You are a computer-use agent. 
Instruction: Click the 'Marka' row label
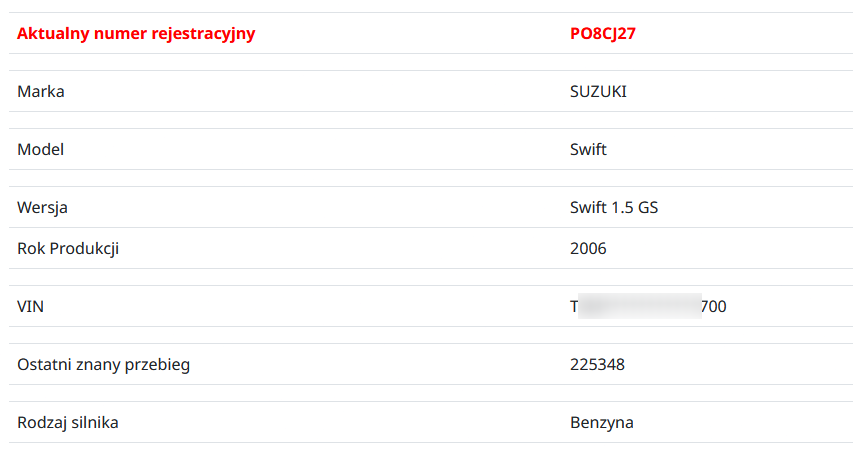[41, 91]
